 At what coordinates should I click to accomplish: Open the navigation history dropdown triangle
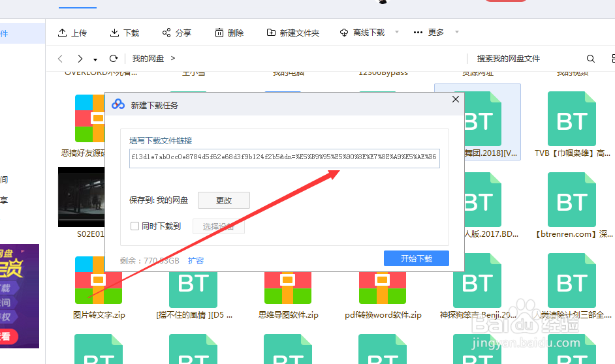point(95,59)
